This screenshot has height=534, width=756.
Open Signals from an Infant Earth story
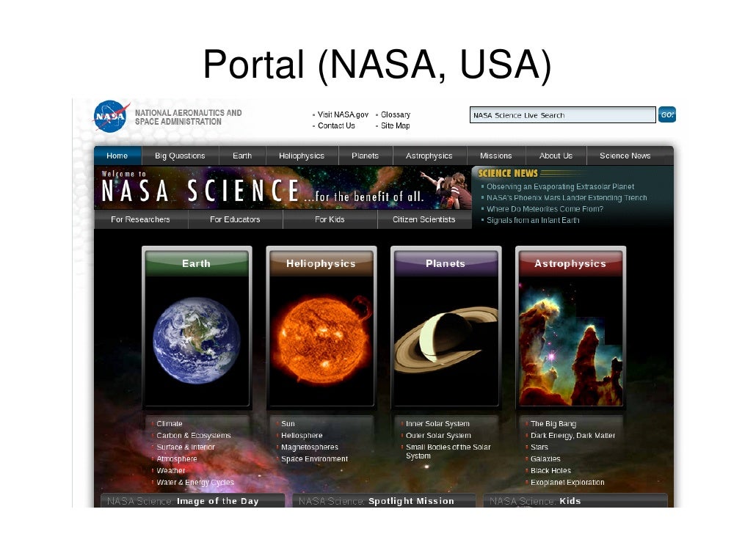533,220
